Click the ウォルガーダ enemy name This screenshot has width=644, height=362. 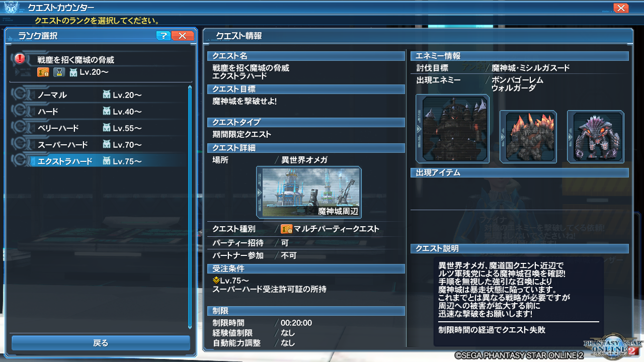514,88
